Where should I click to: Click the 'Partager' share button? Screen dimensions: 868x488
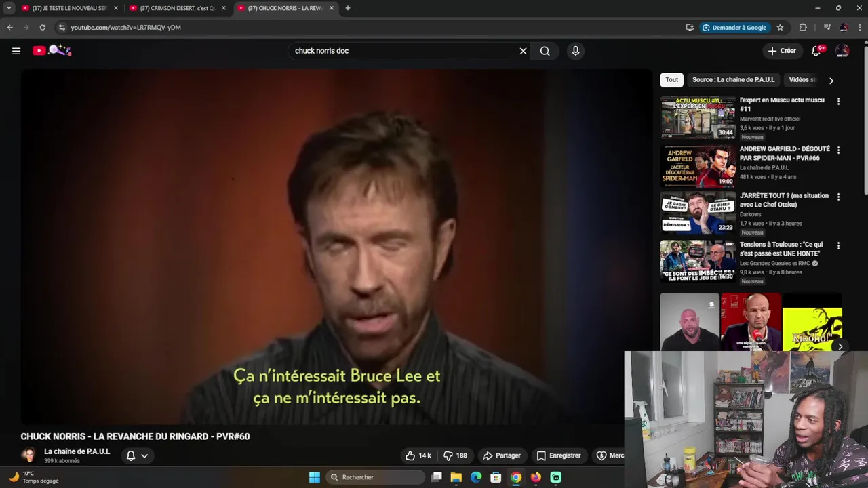[x=501, y=455]
